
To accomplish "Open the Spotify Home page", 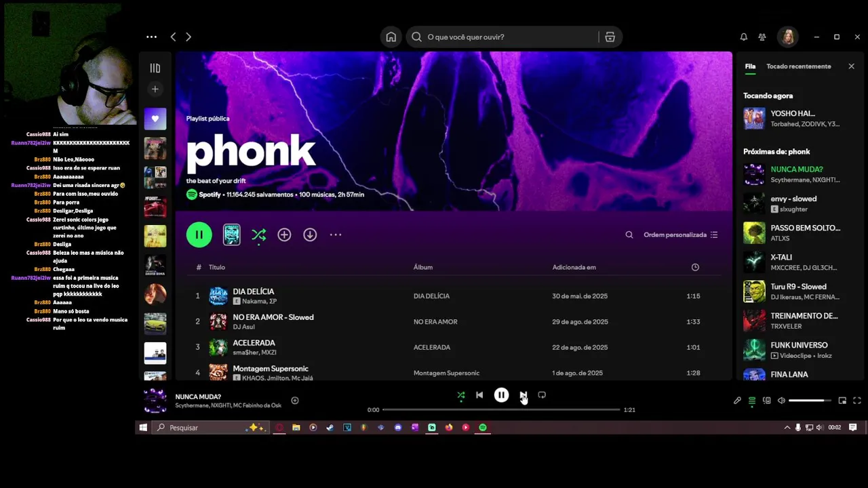I will (391, 37).
